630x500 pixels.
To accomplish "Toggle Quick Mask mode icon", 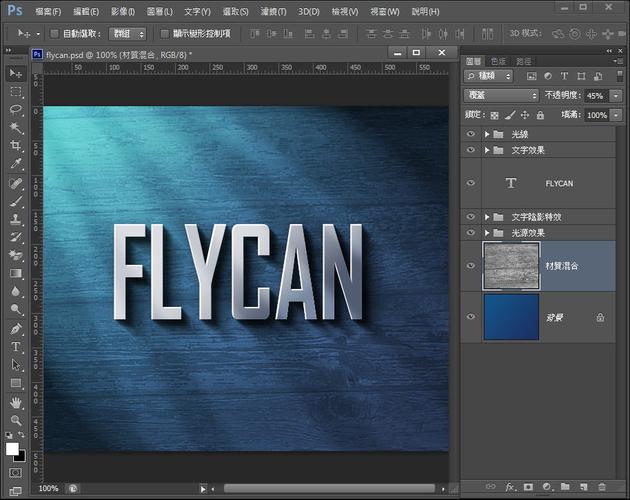I will (x=15, y=473).
